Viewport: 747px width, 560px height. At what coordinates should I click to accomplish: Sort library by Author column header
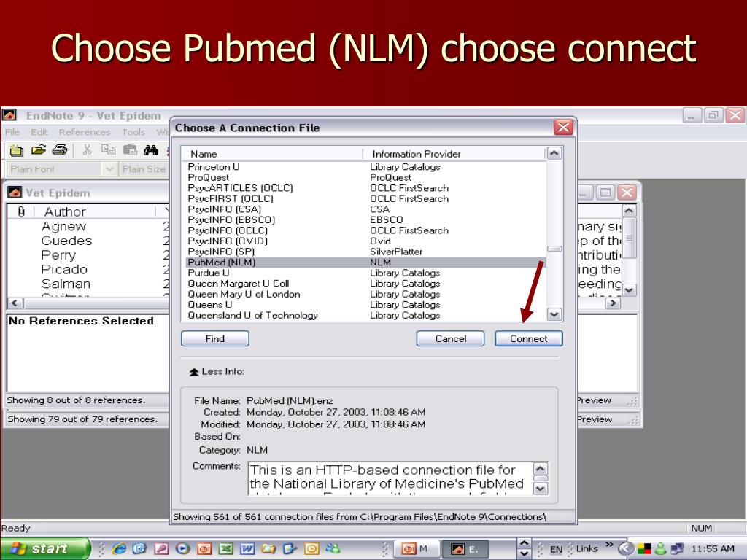coord(96,212)
